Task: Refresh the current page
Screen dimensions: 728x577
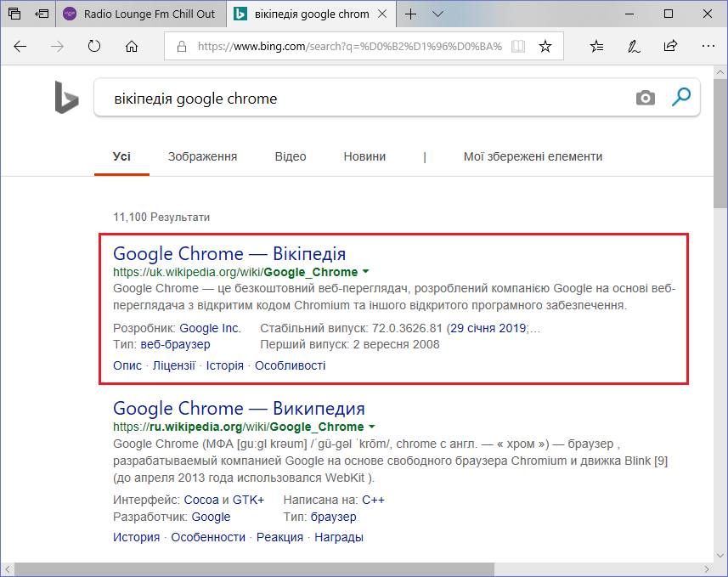Action: 94,46
